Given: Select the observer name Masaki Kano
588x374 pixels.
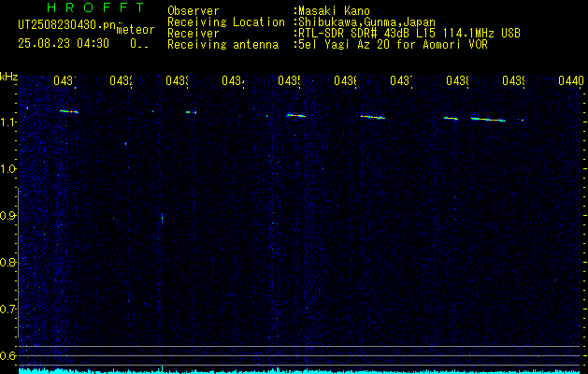Looking at the screenshot, I should [334, 11].
